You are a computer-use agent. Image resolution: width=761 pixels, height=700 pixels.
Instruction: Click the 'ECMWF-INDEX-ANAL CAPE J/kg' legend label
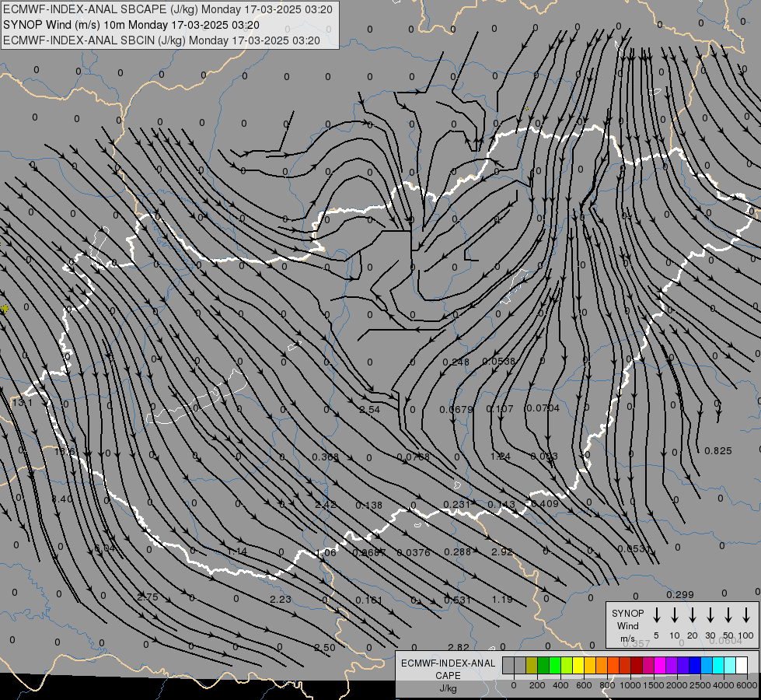[448, 676]
